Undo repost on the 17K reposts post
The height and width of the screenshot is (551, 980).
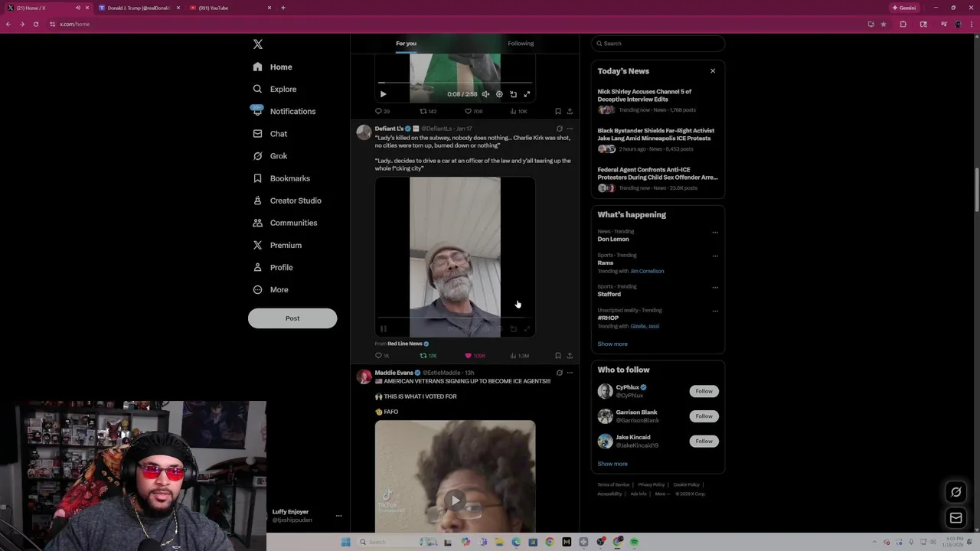point(428,356)
